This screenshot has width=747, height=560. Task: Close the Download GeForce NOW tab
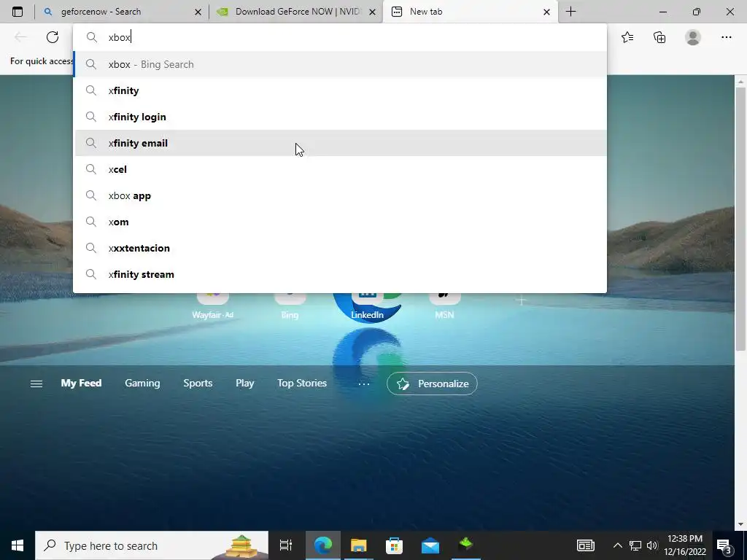pyautogui.click(x=373, y=12)
